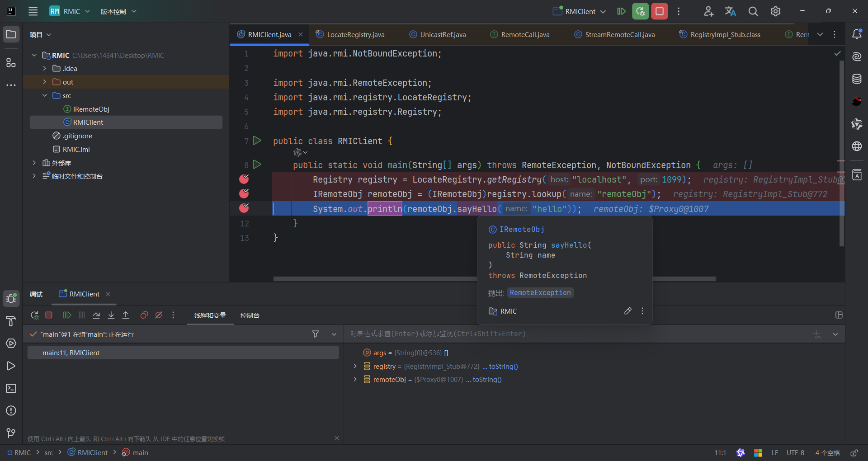Resume program from top toolbar
This screenshot has width=868, height=461.
(622, 11)
